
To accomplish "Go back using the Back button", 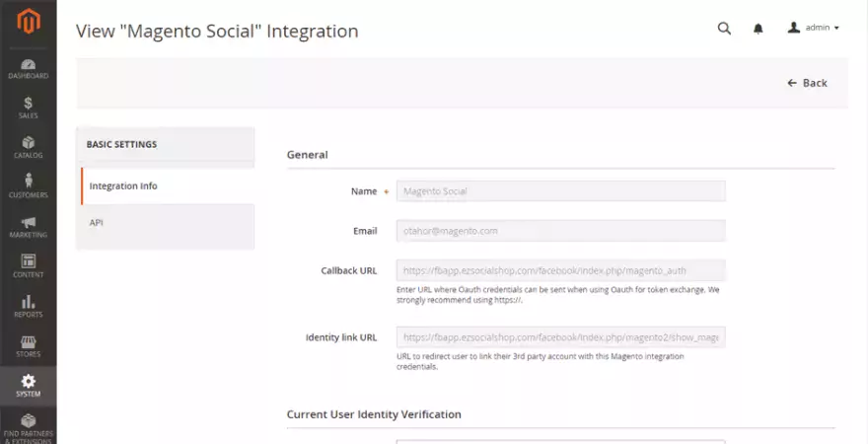I will [x=807, y=83].
